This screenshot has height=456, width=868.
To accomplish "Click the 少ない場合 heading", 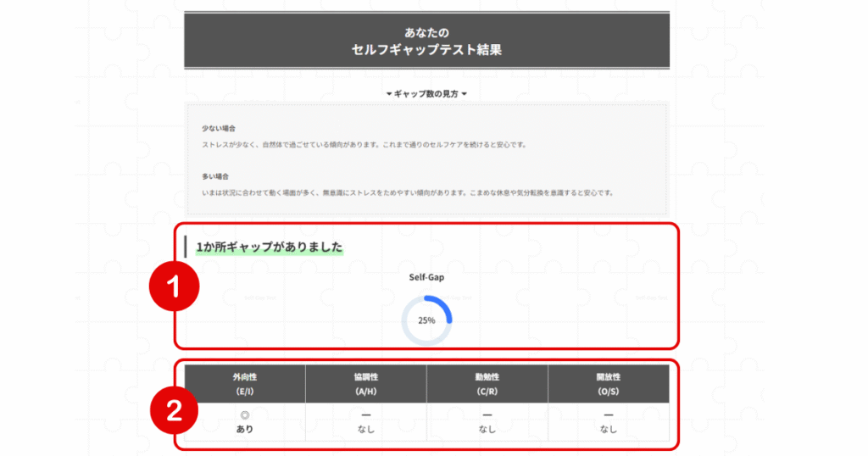I will [x=219, y=128].
